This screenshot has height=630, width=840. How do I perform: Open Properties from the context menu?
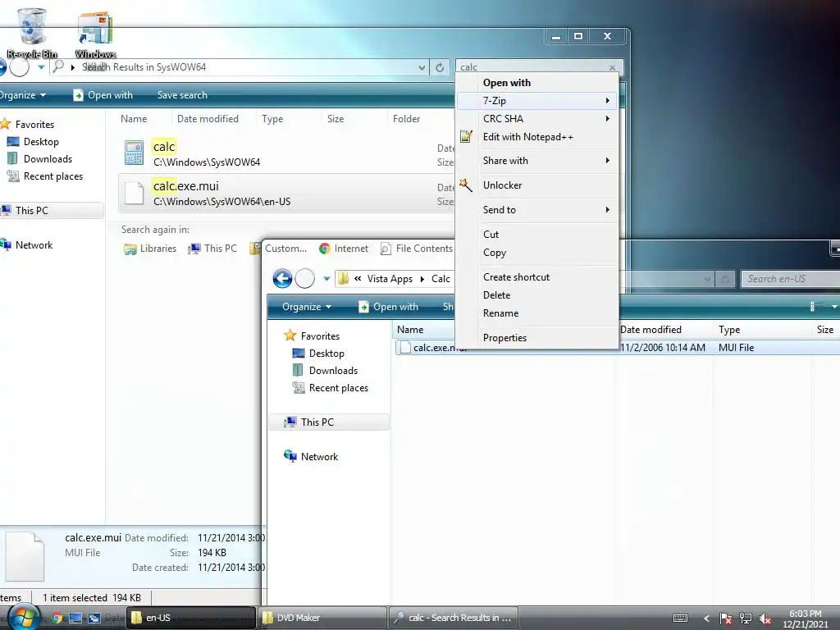tap(536, 338)
